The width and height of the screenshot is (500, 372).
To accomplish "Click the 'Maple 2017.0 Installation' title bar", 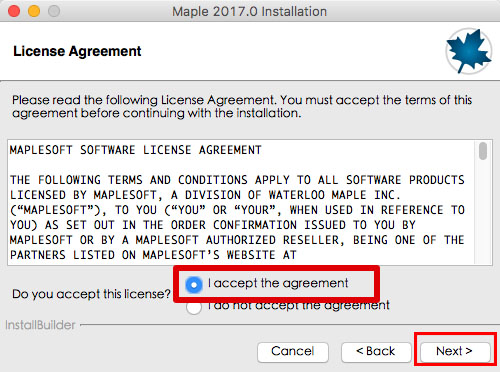I will [x=250, y=11].
